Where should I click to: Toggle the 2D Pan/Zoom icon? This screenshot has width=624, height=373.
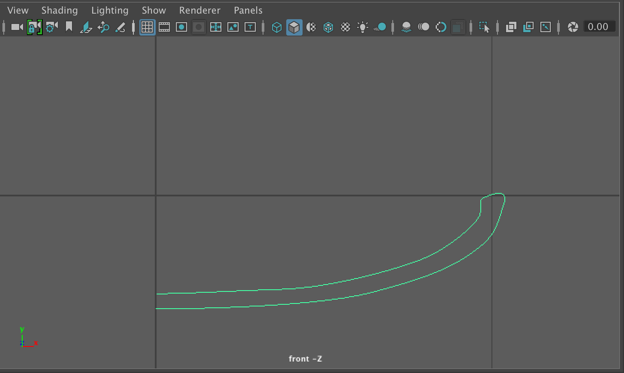103,27
